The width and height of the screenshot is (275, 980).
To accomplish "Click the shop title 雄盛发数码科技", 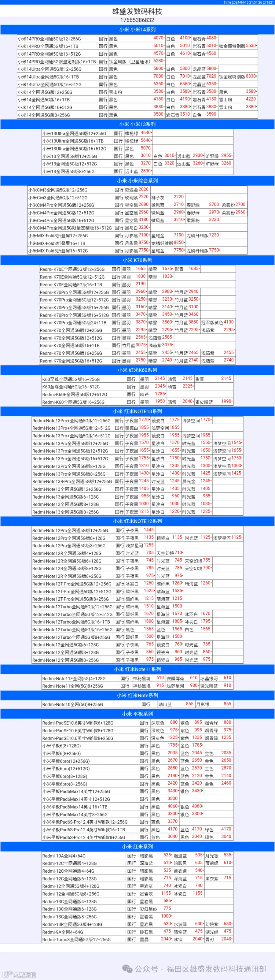I will [x=137, y=11].
